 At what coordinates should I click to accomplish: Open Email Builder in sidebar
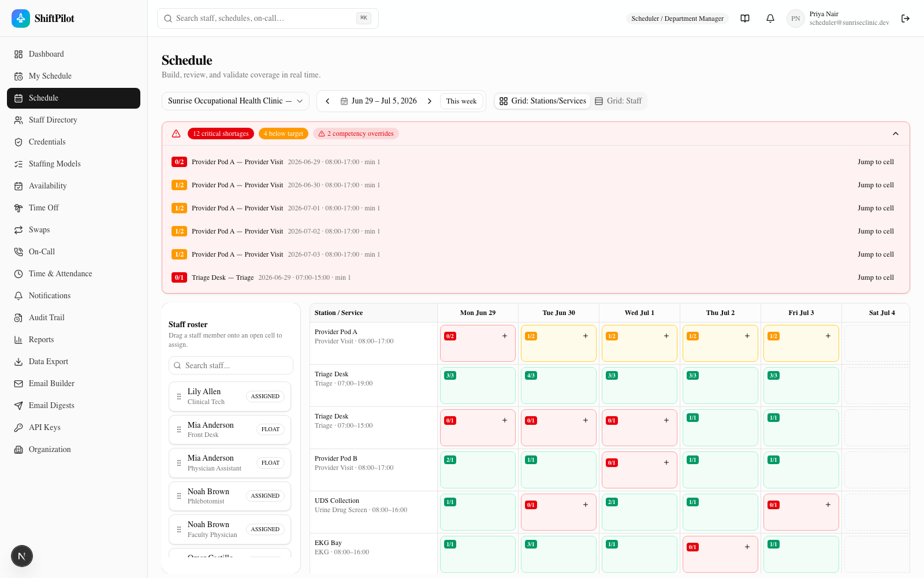(73, 384)
